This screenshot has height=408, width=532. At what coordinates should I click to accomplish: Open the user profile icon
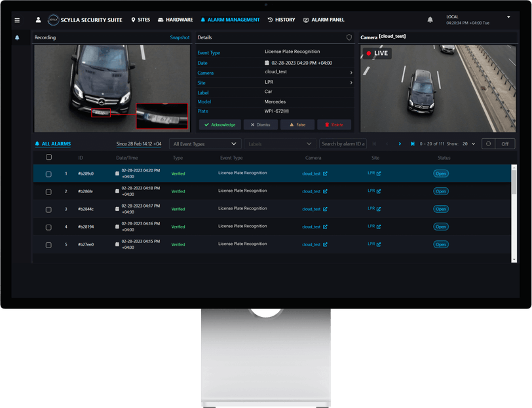pyautogui.click(x=39, y=20)
